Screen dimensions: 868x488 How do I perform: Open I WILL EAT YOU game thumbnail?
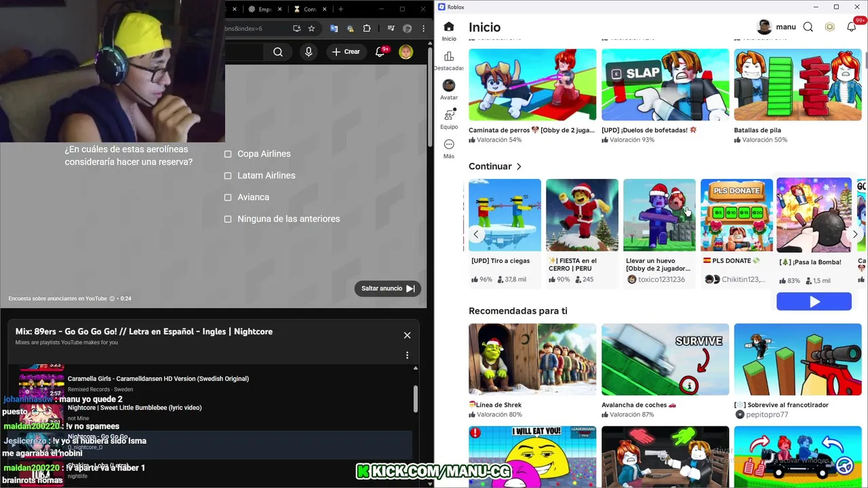532,457
